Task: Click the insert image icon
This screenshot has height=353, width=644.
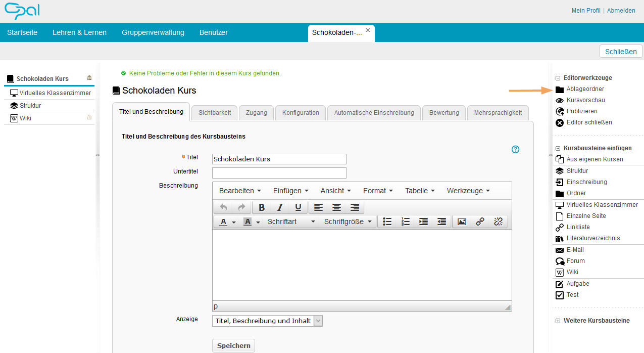Action: pyautogui.click(x=462, y=222)
